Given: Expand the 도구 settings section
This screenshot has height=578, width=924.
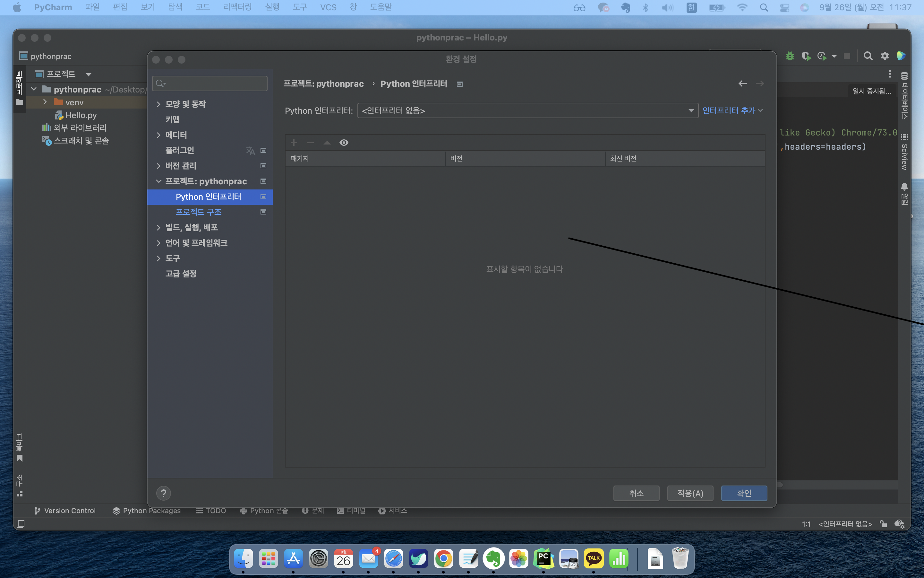Looking at the screenshot, I should click(x=158, y=258).
